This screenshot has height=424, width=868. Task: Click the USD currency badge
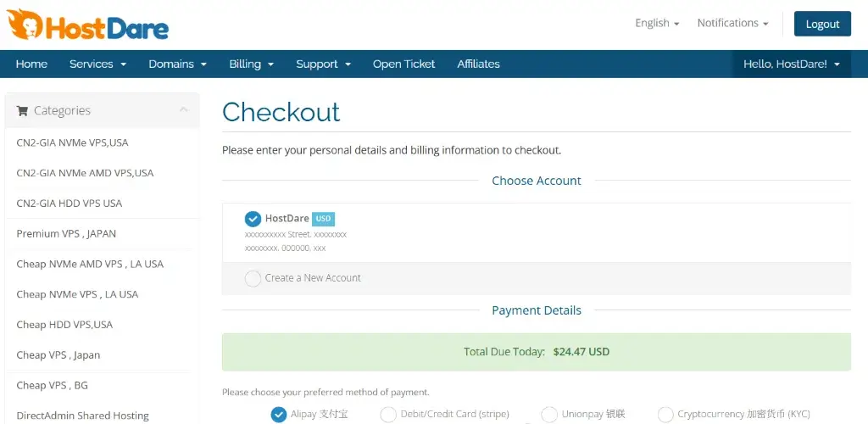click(x=323, y=219)
